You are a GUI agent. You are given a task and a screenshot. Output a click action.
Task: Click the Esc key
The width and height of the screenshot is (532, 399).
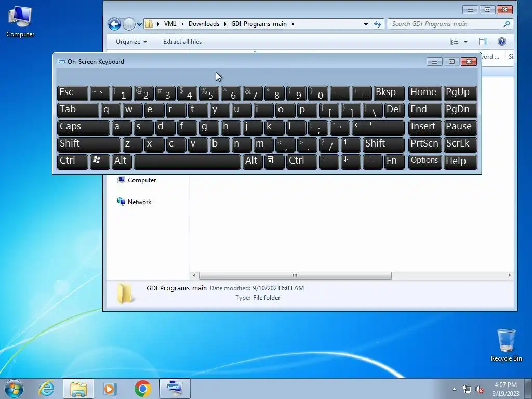pos(73,94)
